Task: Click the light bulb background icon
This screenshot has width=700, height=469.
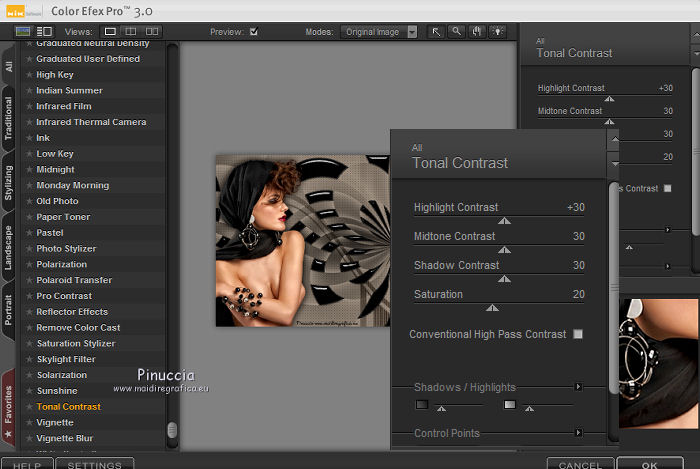Action: tap(497, 32)
